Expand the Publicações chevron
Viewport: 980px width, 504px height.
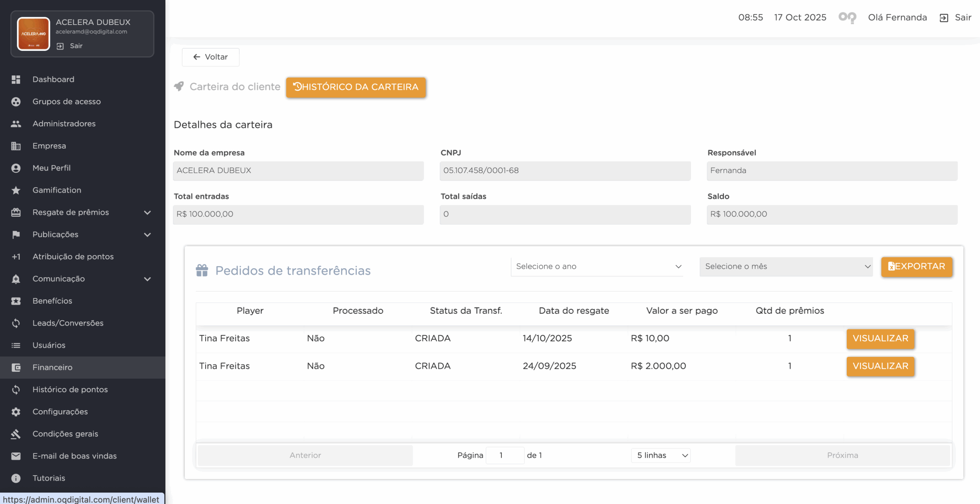pyautogui.click(x=147, y=235)
